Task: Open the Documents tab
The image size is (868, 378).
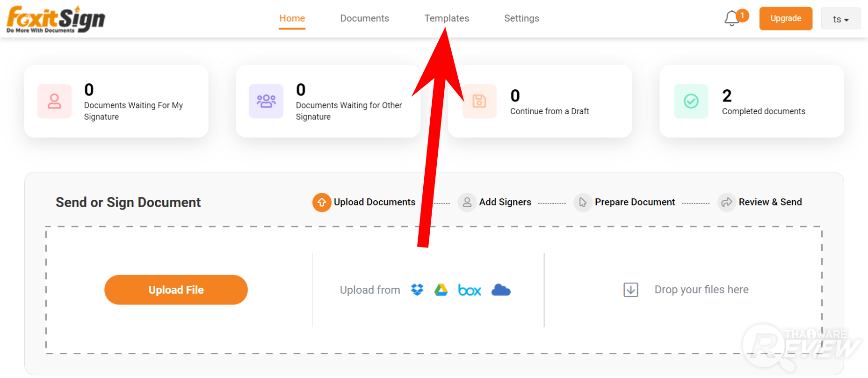Action: 364,18
